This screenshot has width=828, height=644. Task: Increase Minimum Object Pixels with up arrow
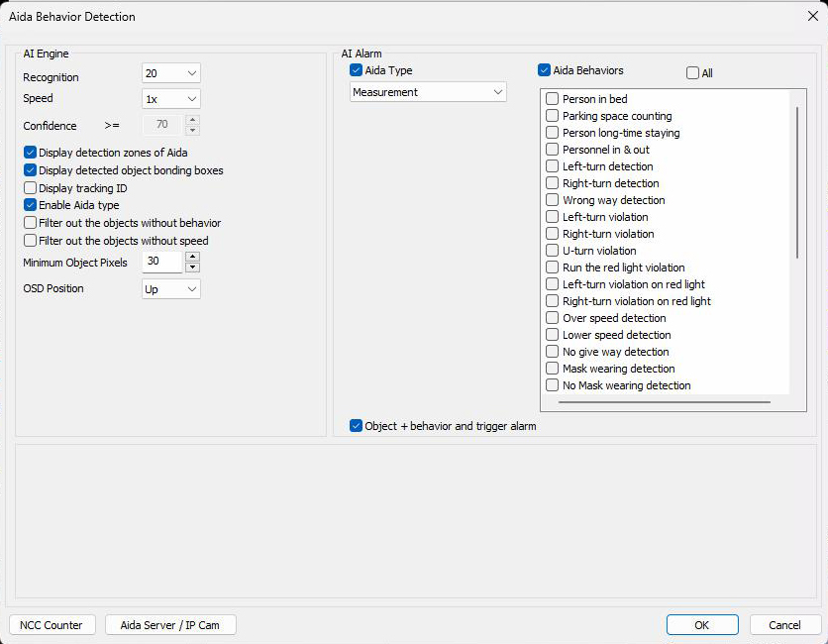click(193, 257)
